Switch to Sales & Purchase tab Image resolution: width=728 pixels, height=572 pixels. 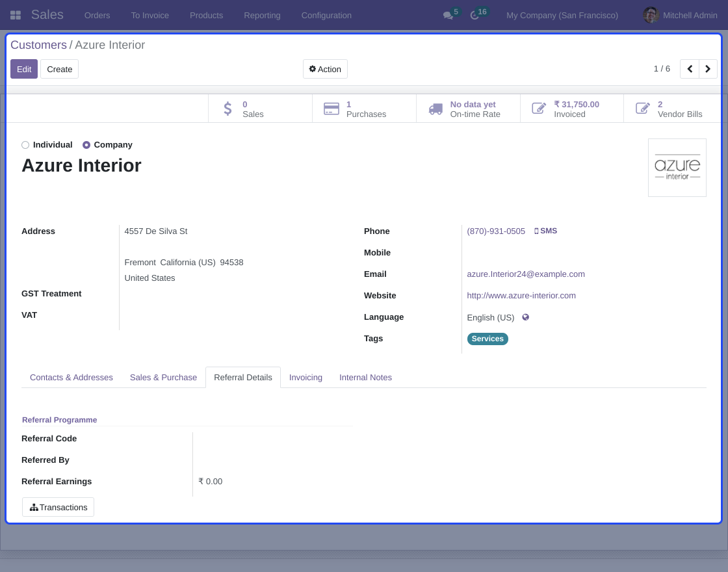coord(163,378)
